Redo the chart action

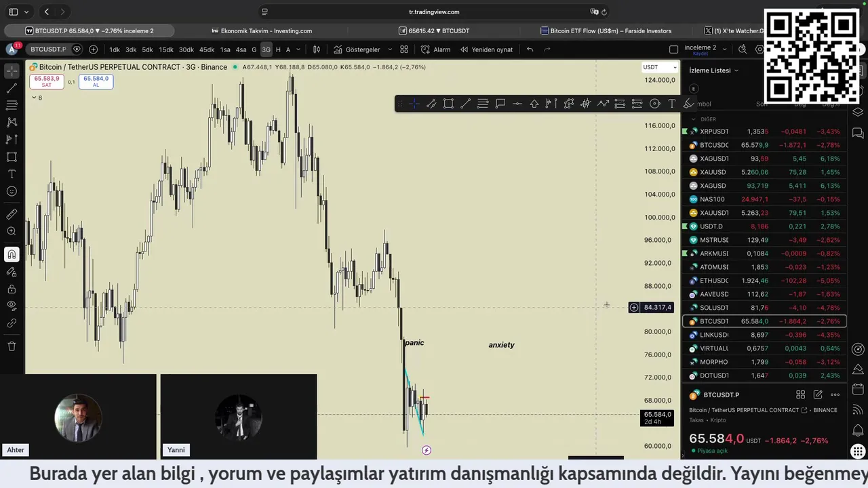(547, 49)
